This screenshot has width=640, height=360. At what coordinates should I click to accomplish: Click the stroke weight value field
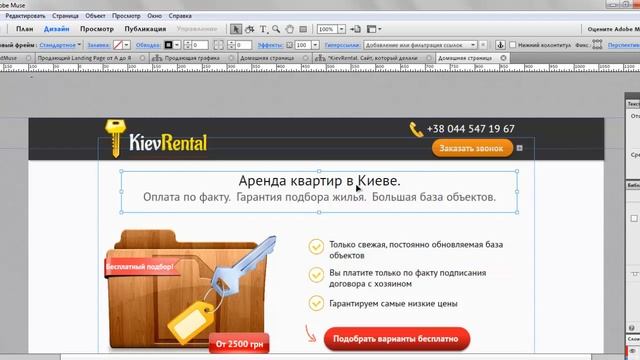[x=200, y=45]
